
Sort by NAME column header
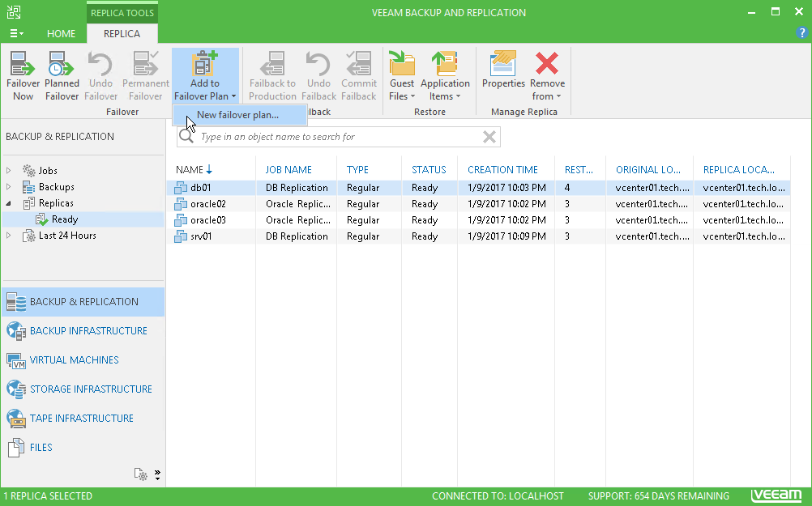tap(189, 170)
